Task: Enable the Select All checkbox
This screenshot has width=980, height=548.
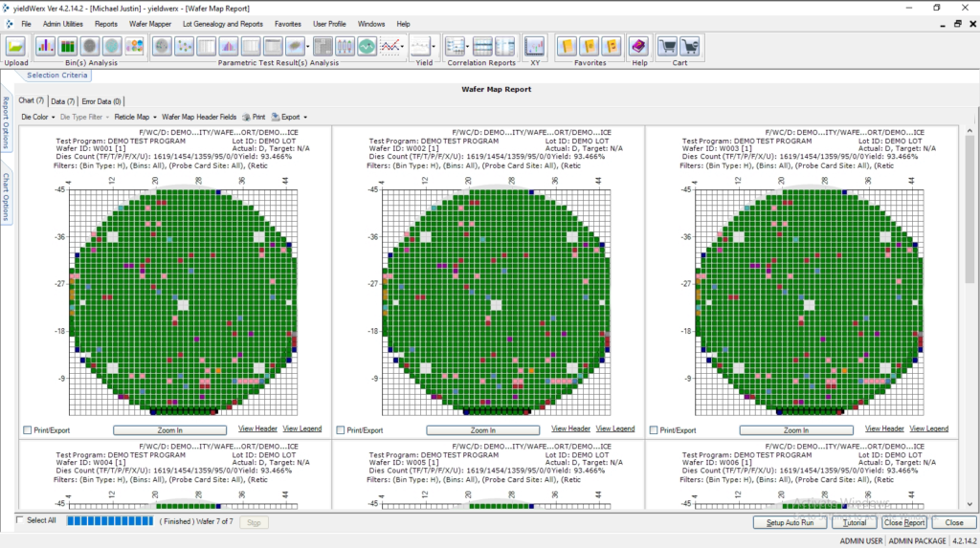Action: click(x=21, y=520)
